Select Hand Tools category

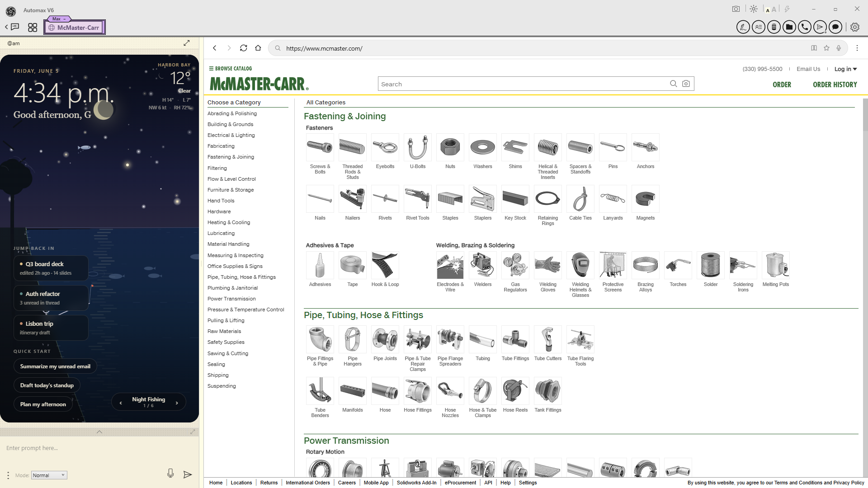tap(221, 201)
